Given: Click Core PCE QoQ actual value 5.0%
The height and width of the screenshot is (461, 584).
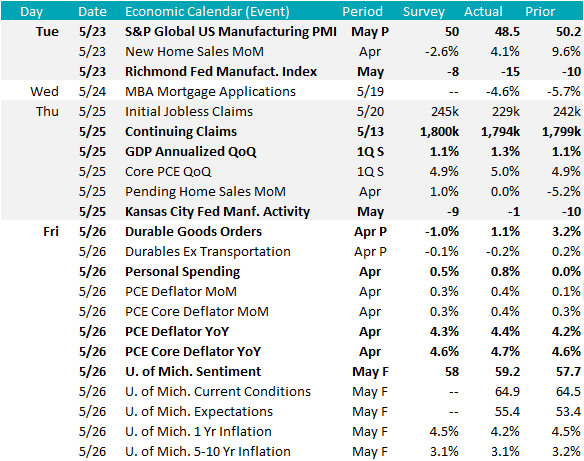Looking at the screenshot, I should 505,172.
